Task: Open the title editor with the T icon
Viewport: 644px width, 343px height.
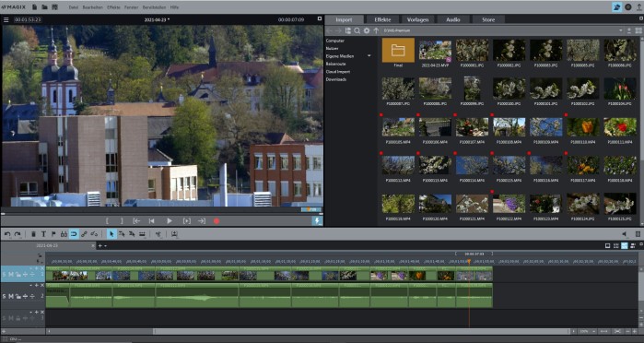Action: click(x=43, y=234)
